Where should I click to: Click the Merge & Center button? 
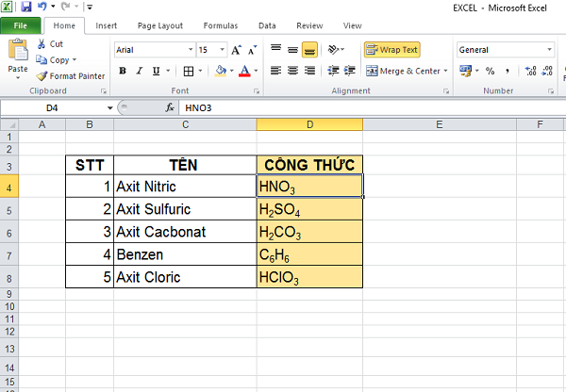pos(408,71)
